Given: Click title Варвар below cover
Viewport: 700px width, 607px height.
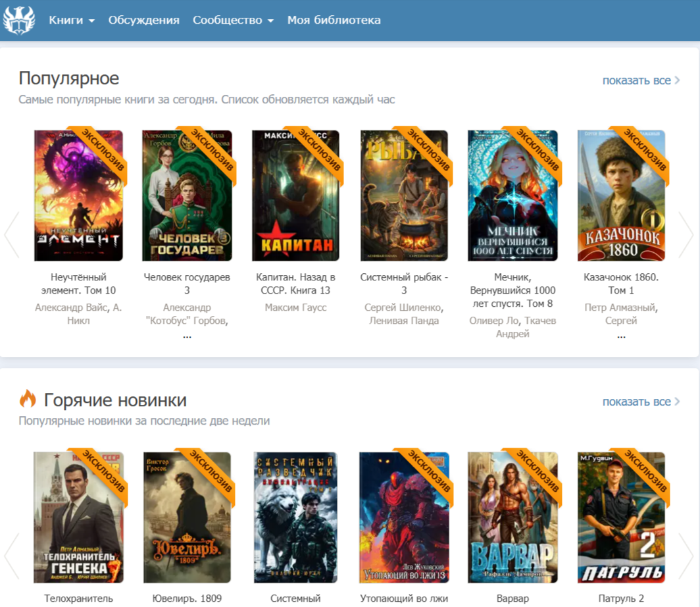Looking at the screenshot, I should [512, 598].
